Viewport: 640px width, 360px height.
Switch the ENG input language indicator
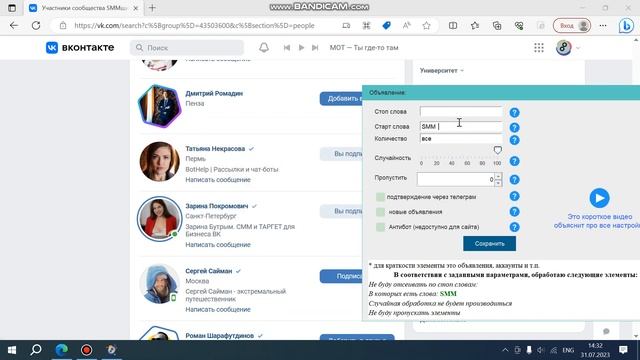coord(568,350)
